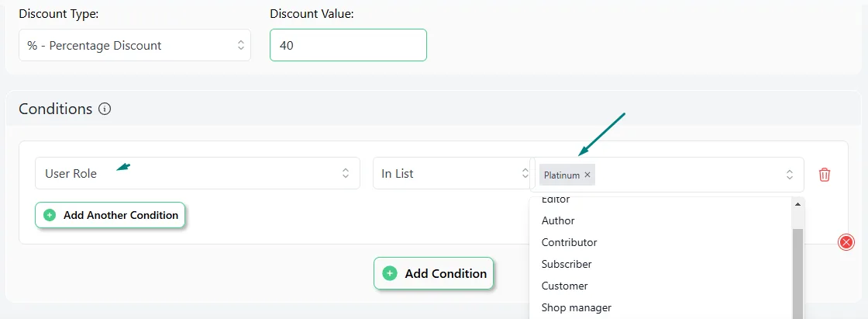868x319 pixels.
Task: Choose Subscriber in the role list
Action: click(x=567, y=264)
